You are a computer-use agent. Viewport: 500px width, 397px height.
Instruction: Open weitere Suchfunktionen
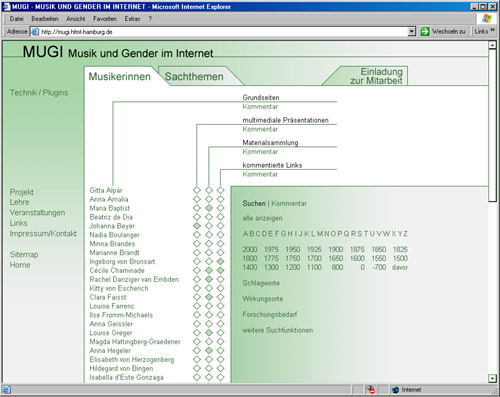coord(278,330)
